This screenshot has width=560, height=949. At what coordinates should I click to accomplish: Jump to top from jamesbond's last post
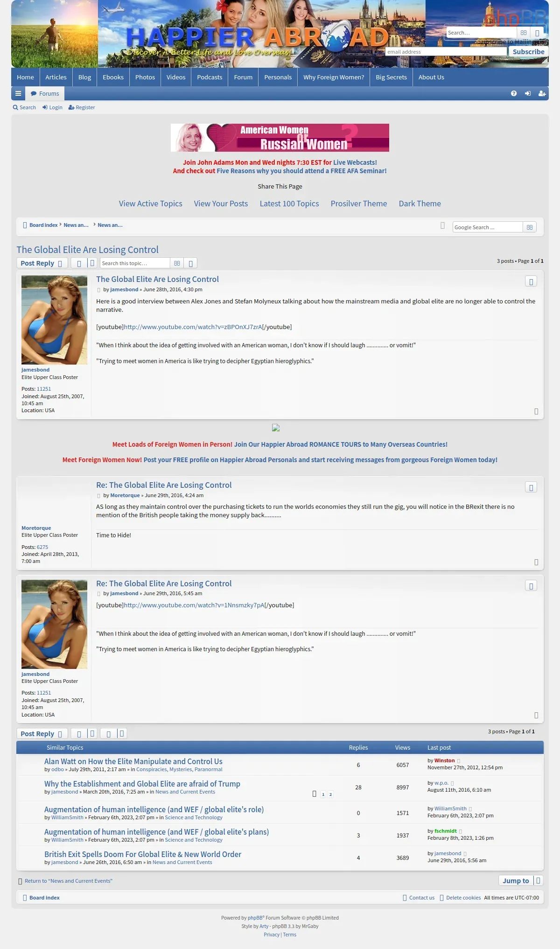536,715
